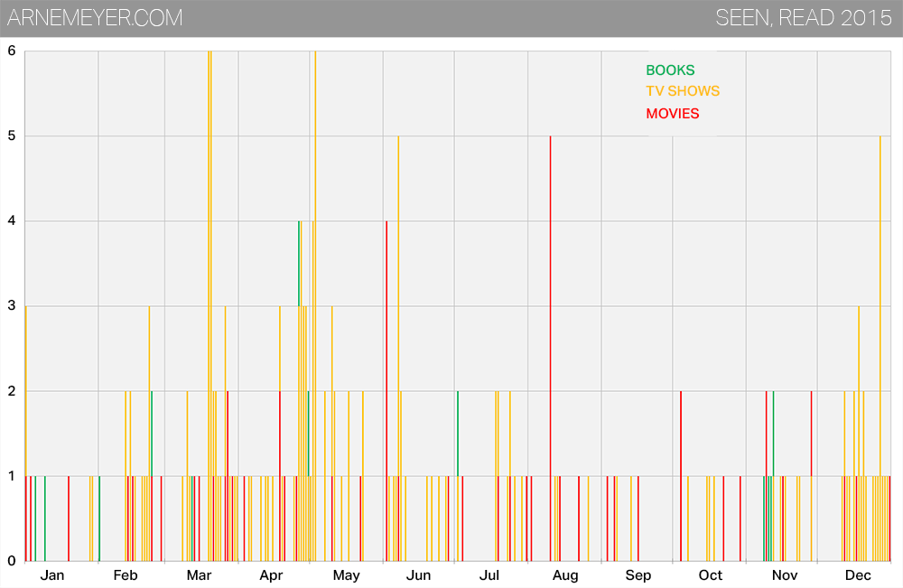Image resolution: width=903 pixels, height=588 pixels.
Task: Click the Jun month label
Action: tap(418, 574)
